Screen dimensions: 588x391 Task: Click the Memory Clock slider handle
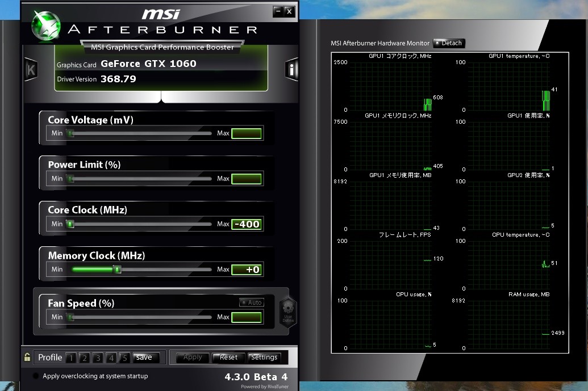pos(118,270)
